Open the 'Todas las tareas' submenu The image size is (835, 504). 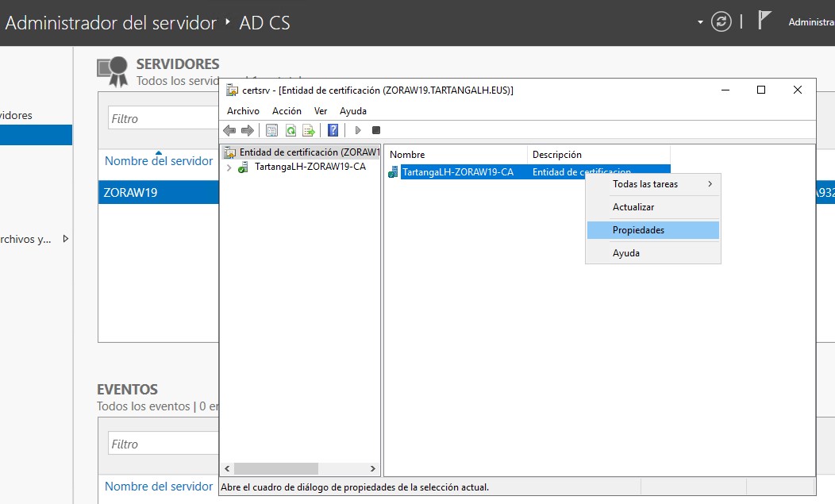pyautogui.click(x=653, y=184)
